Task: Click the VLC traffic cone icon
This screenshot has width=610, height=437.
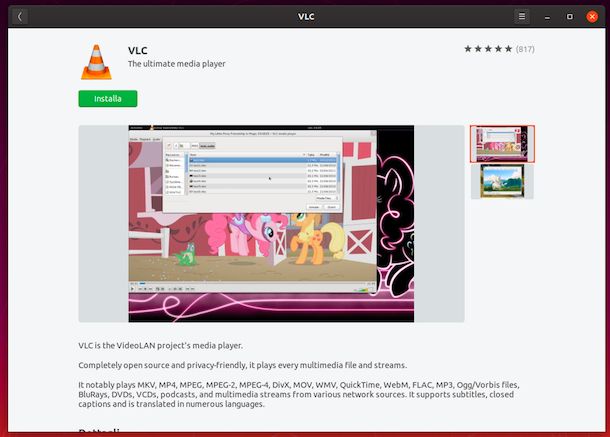Action: point(96,62)
